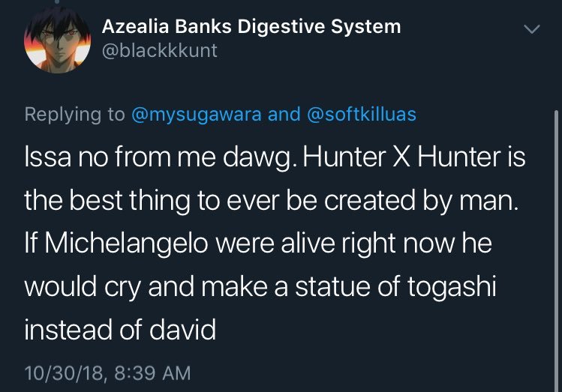Click the word "statue" in the tweet

(x=330, y=288)
